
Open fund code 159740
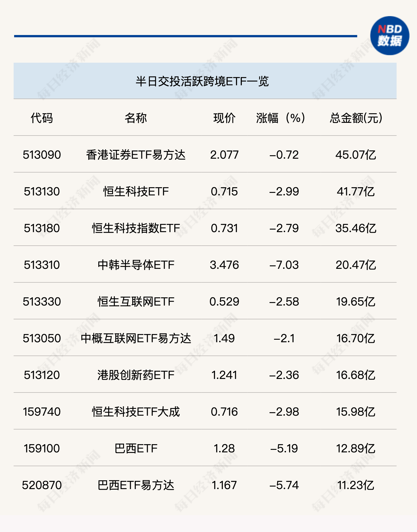(42, 412)
